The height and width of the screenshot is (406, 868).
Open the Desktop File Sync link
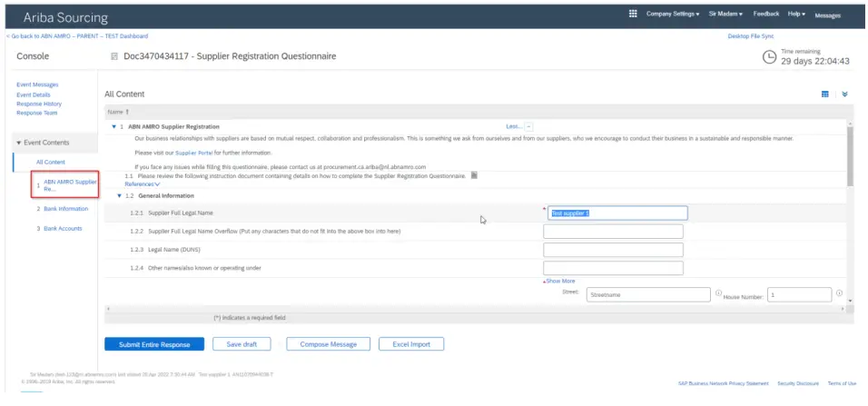(x=751, y=36)
